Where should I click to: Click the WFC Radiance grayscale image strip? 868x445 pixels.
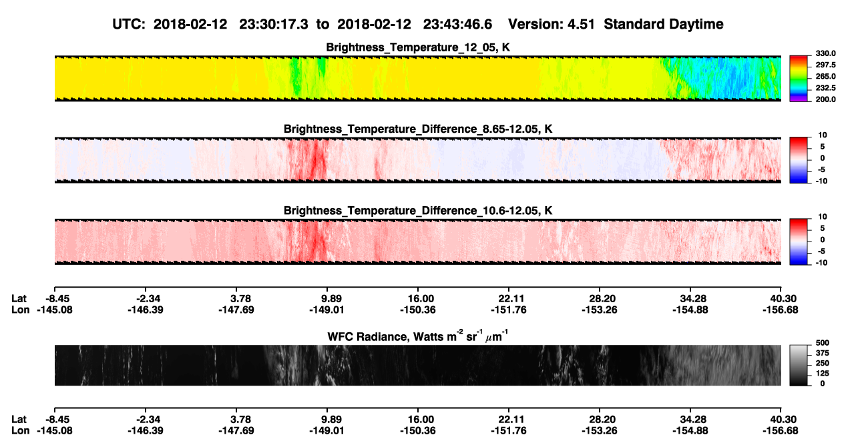click(417, 365)
